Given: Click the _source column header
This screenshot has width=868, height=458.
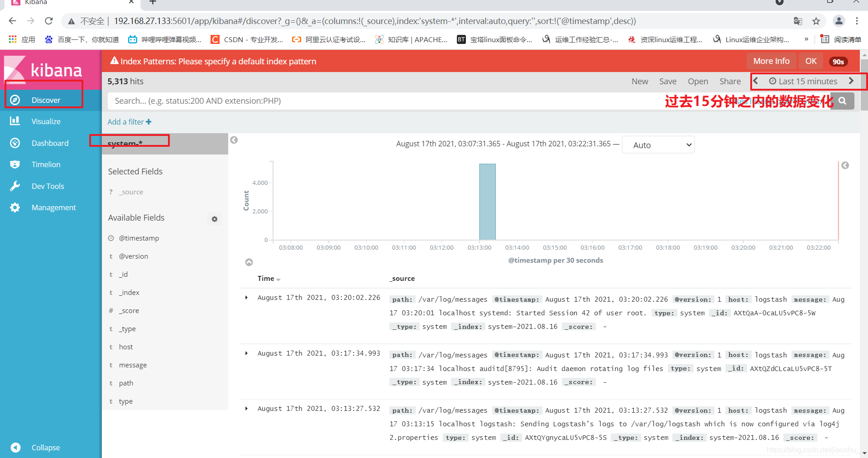Looking at the screenshot, I should coord(402,279).
